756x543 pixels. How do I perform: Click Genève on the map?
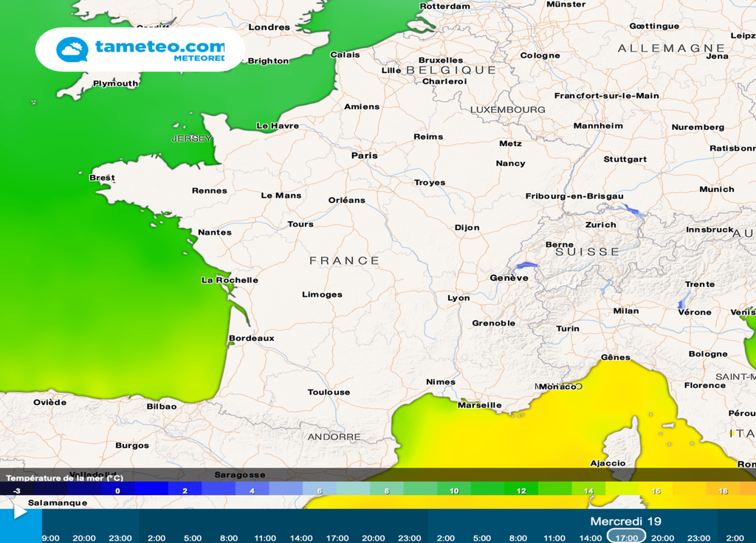pos(509,277)
